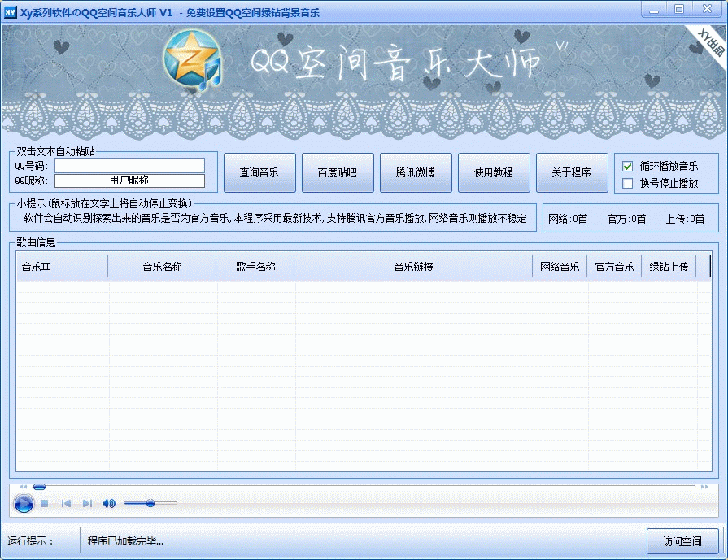Adjust the volume slider

150,503
